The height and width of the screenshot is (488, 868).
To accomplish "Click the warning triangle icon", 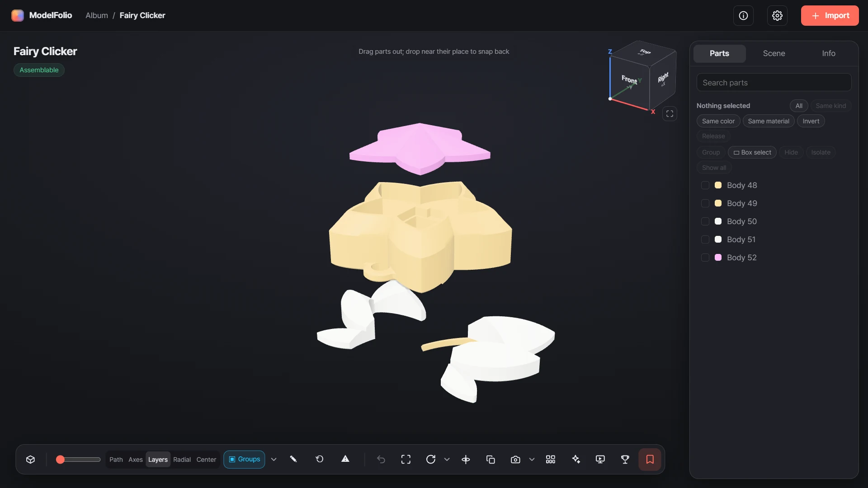I will (x=345, y=460).
